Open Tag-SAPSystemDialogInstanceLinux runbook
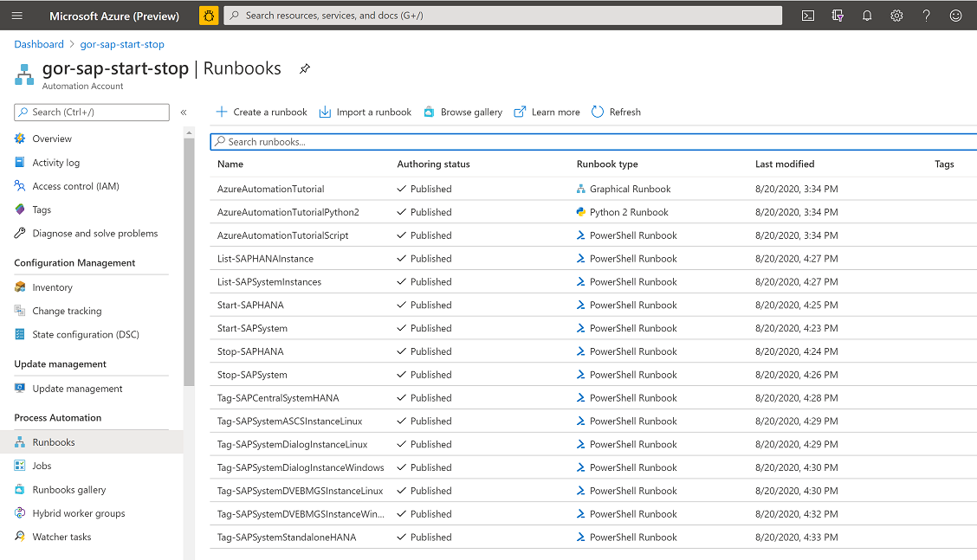Viewport: 977px width, 560px height. point(292,445)
